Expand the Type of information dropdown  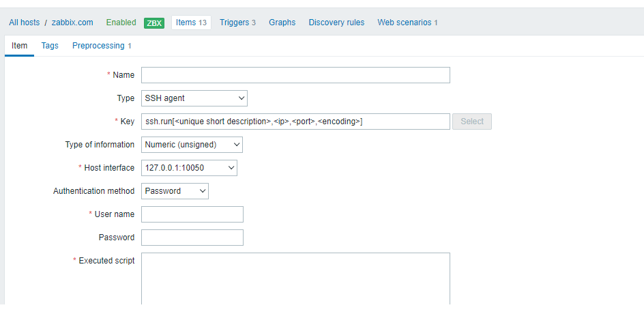(192, 145)
